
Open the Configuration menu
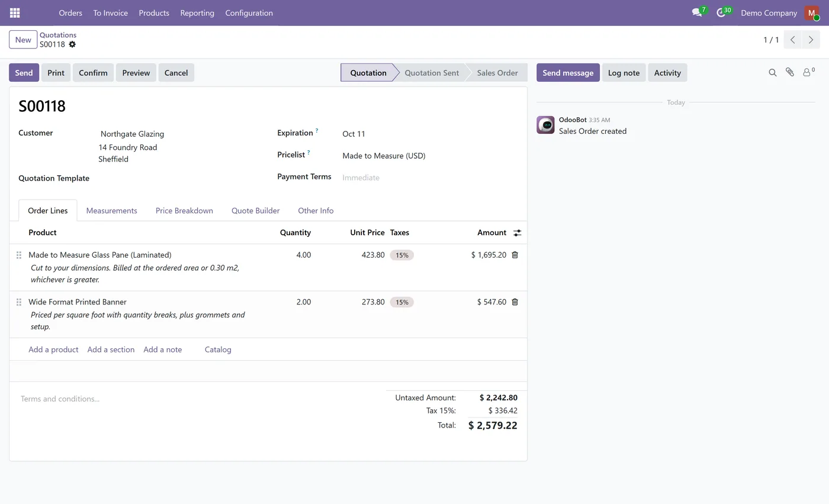(249, 12)
